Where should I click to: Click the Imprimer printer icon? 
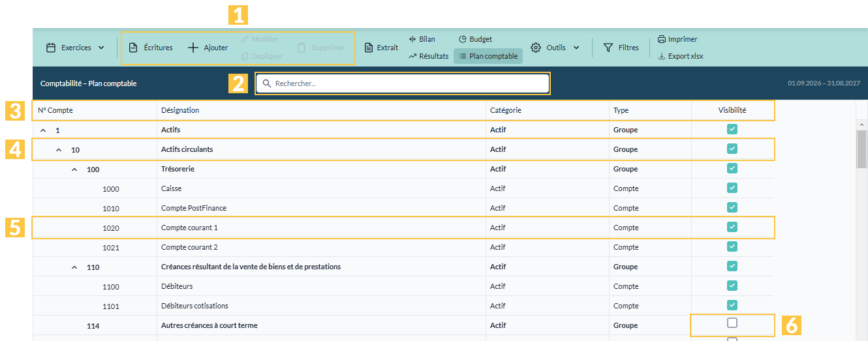click(x=662, y=39)
